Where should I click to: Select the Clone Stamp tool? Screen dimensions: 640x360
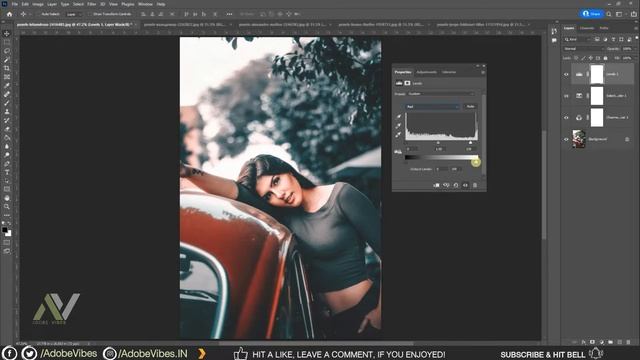[7, 111]
